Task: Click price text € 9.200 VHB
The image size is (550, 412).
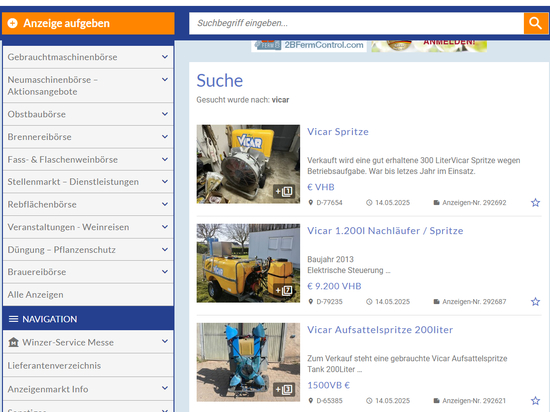Action: [x=334, y=286]
